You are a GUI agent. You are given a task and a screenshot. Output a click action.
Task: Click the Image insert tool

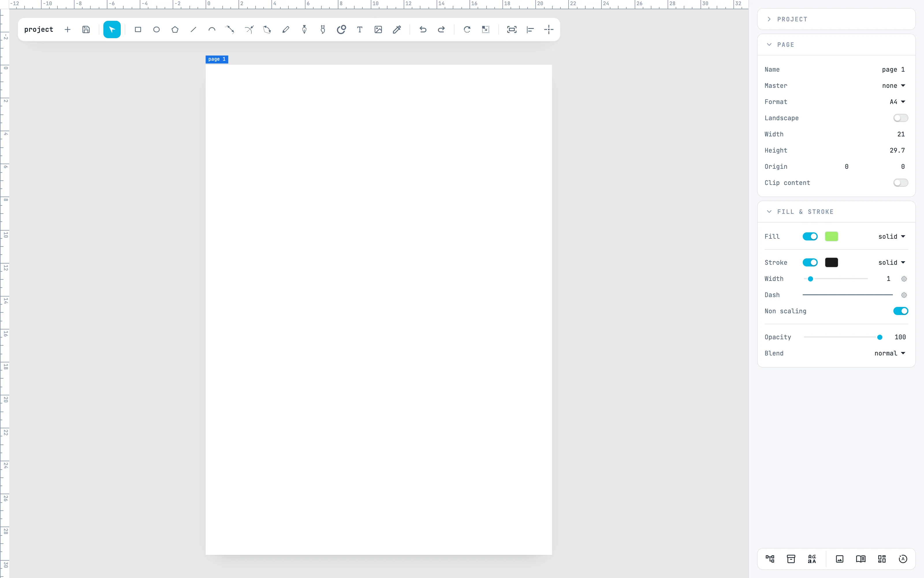pyautogui.click(x=378, y=29)
